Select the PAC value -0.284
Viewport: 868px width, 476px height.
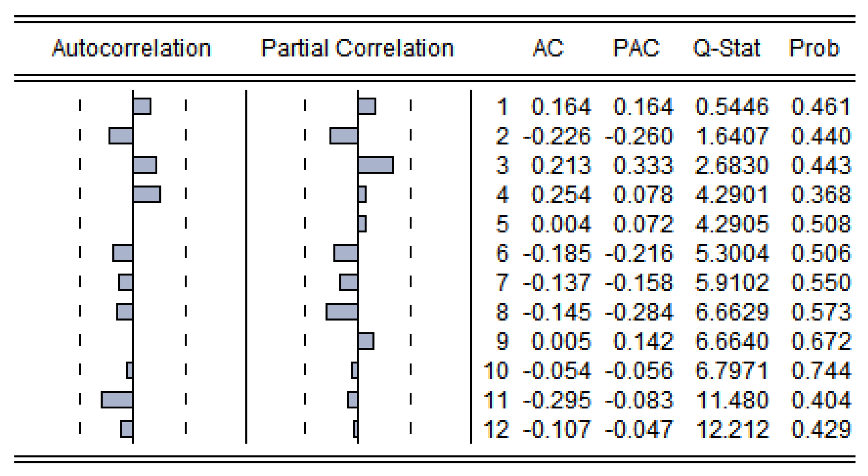pos(639,311)
